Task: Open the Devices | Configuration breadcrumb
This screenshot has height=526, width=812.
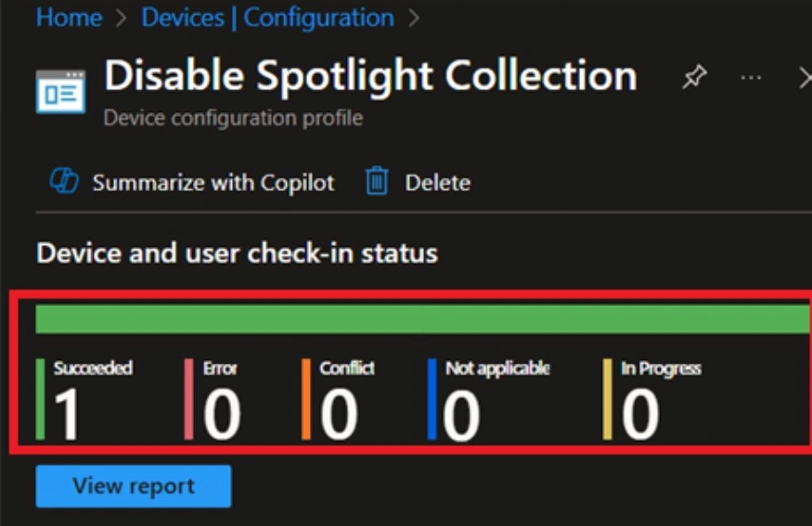Action: 267,17
